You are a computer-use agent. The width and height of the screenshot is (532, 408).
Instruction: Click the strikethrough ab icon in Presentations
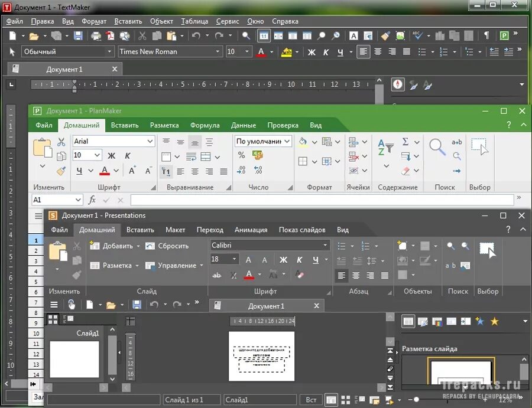point(216,275)
